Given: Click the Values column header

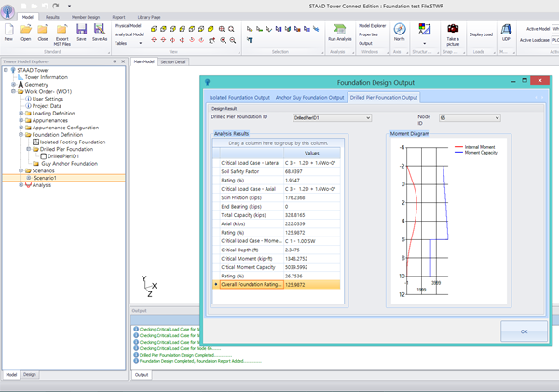Looking at the screenshot, I should 312,153.
